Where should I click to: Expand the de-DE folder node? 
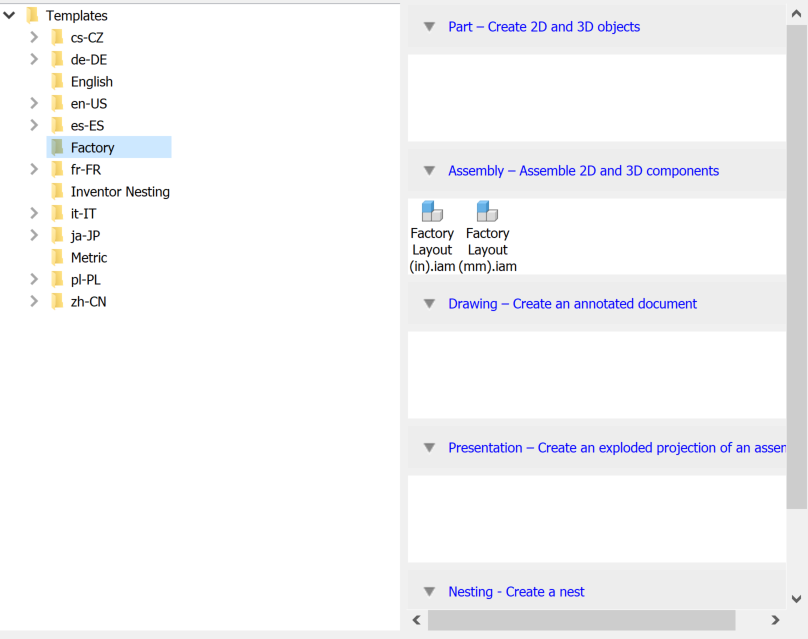click(34, 60)
